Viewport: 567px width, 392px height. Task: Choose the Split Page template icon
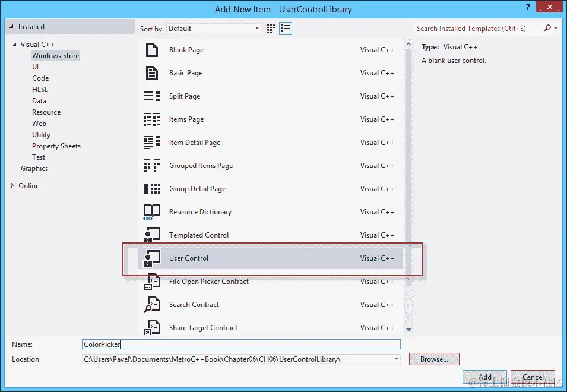point(152,96)
